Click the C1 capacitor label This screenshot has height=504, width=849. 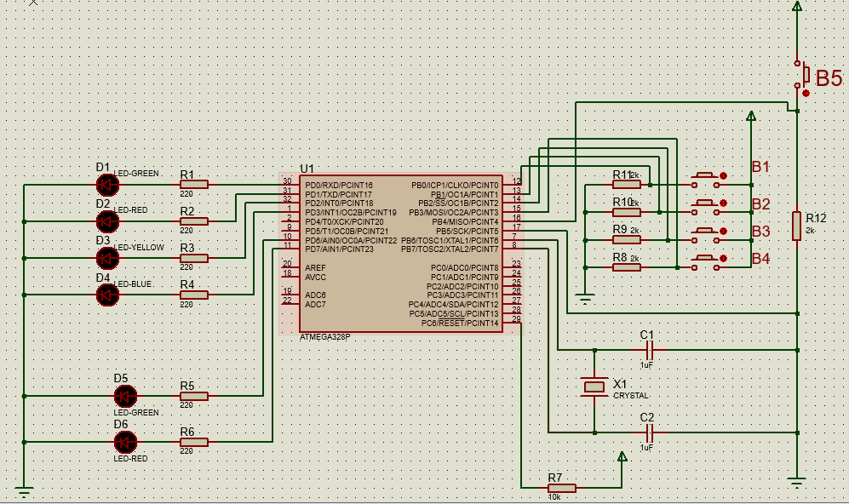(647, 335)
